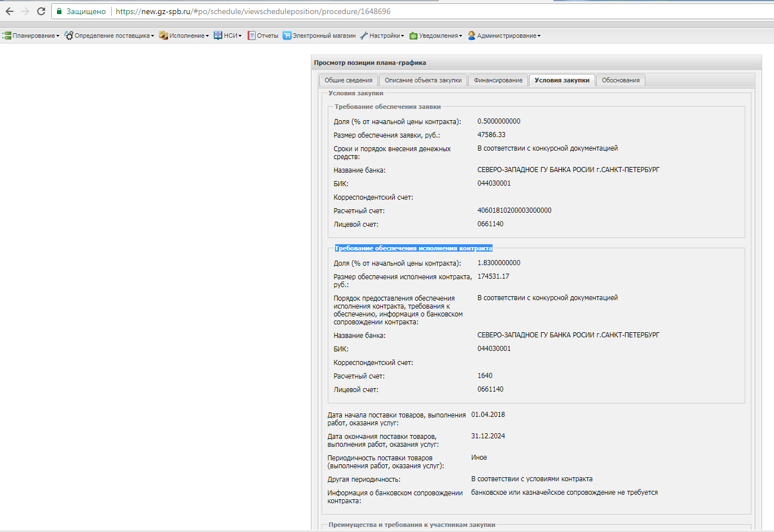The height and width of the screenshot is (532, 774).
Task: Click the Определение поставщика gear icon
Action: [69, 36]
